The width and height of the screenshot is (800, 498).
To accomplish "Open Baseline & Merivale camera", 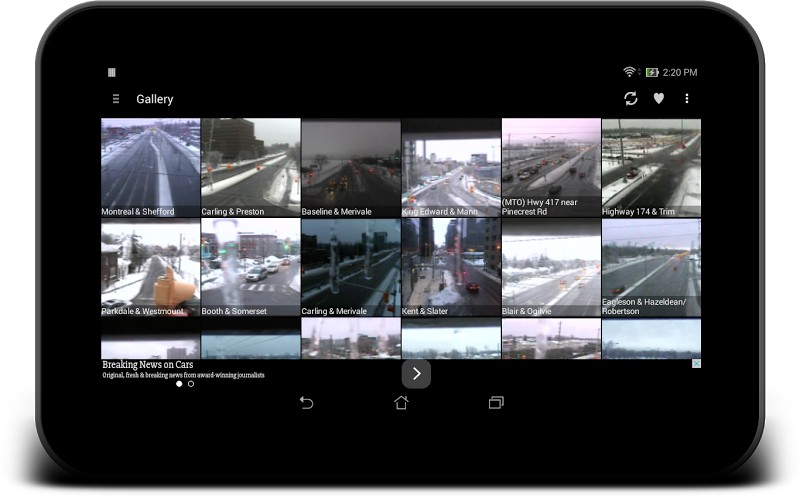I will coord(351,168).
